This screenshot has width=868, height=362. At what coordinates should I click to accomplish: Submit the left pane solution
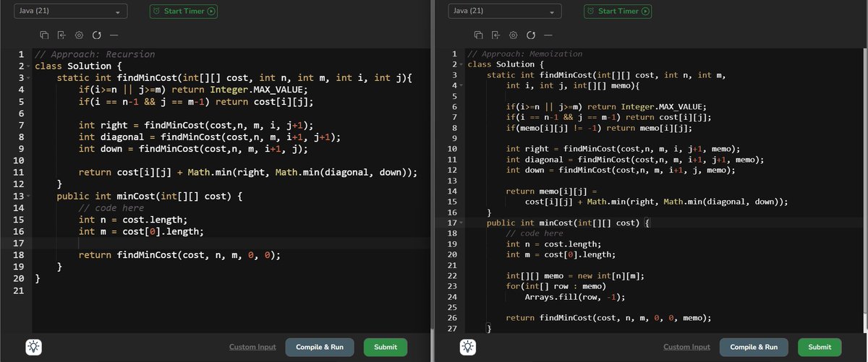386,347
